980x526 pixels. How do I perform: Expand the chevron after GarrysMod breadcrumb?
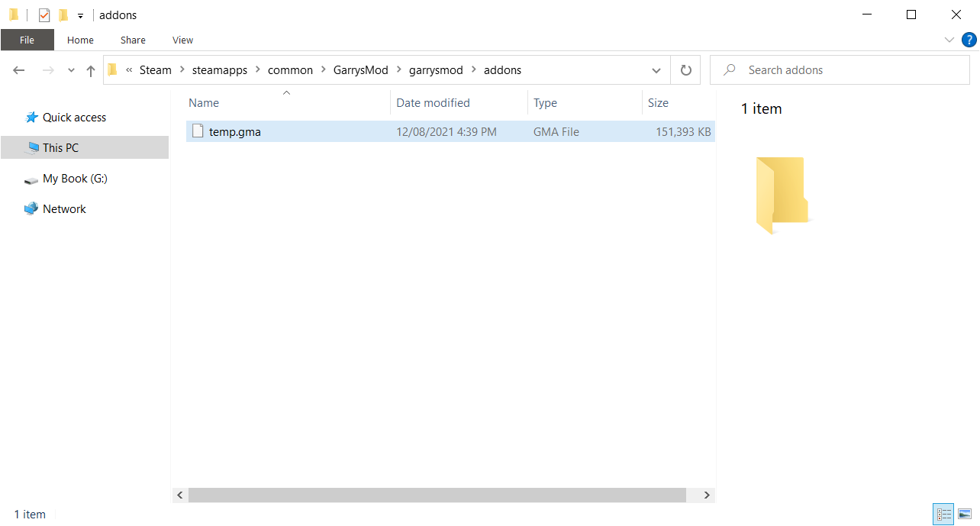pyautogui.click(x=398, y=70)
